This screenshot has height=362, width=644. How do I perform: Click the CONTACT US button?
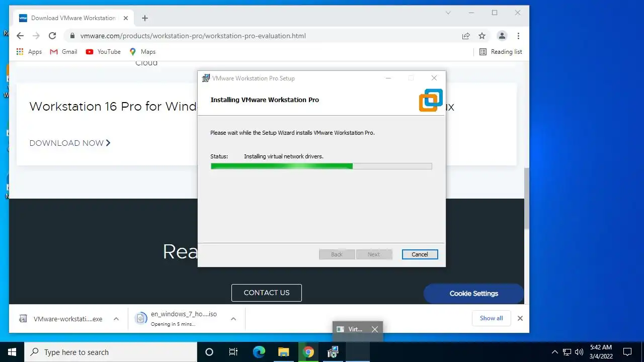click(267, 293)
